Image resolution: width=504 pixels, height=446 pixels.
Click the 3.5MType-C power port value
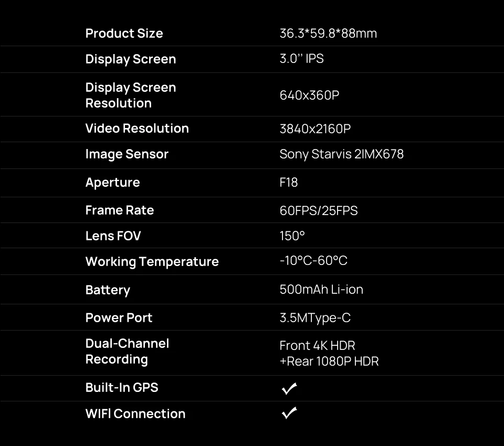[315, 318]
